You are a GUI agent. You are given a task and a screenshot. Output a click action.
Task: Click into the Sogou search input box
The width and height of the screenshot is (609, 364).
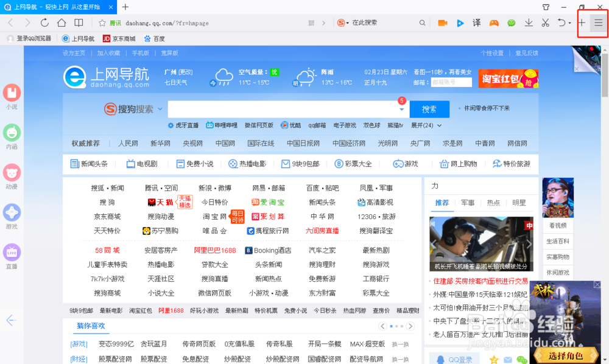(283, 109)
